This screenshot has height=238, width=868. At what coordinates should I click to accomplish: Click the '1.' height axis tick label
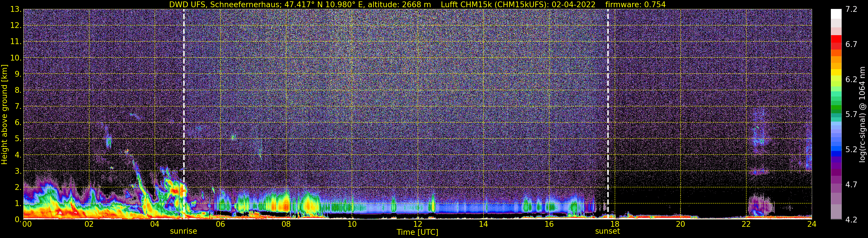[x=18, y=203]
